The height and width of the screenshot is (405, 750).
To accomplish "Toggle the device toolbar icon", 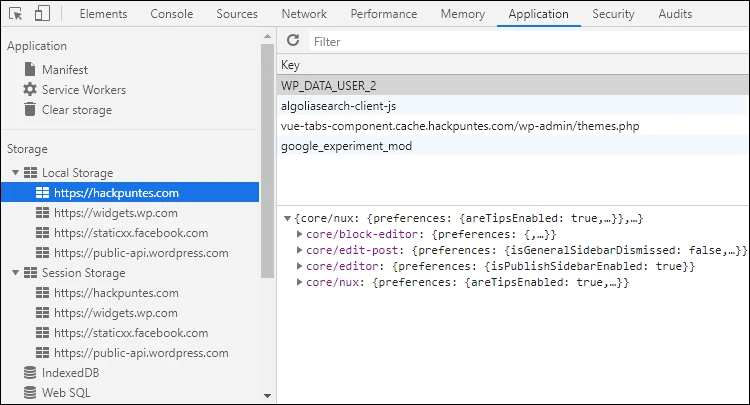I will pos(42,13).
